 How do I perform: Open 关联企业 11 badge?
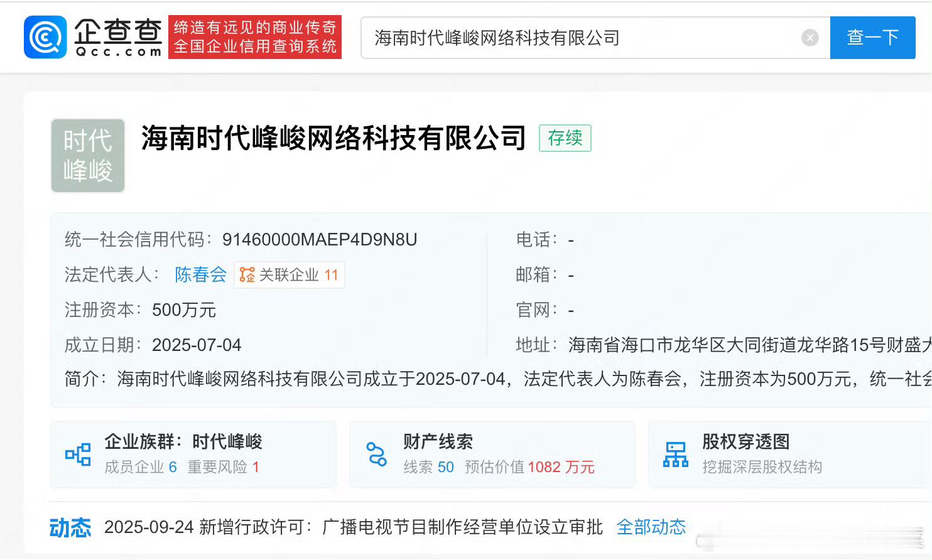coord(289,275)
